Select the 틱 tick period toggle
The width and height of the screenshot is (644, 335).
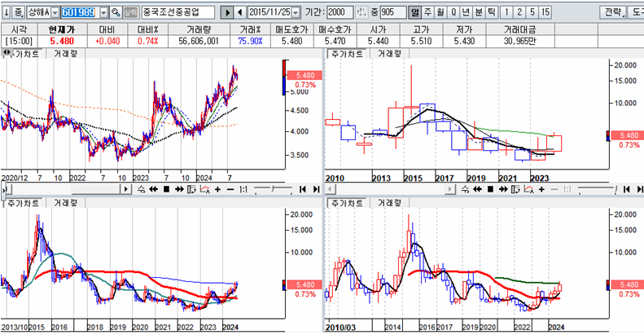tap(491, 12)
